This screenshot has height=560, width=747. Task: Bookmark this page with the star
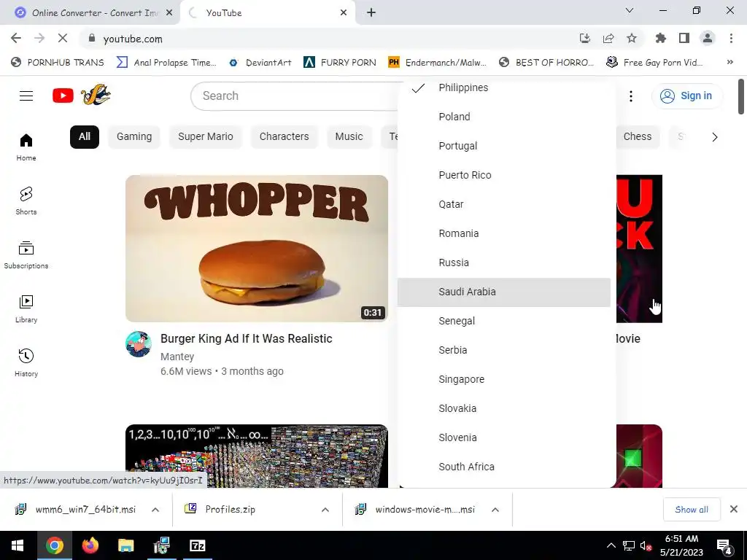tap(632, 39)
